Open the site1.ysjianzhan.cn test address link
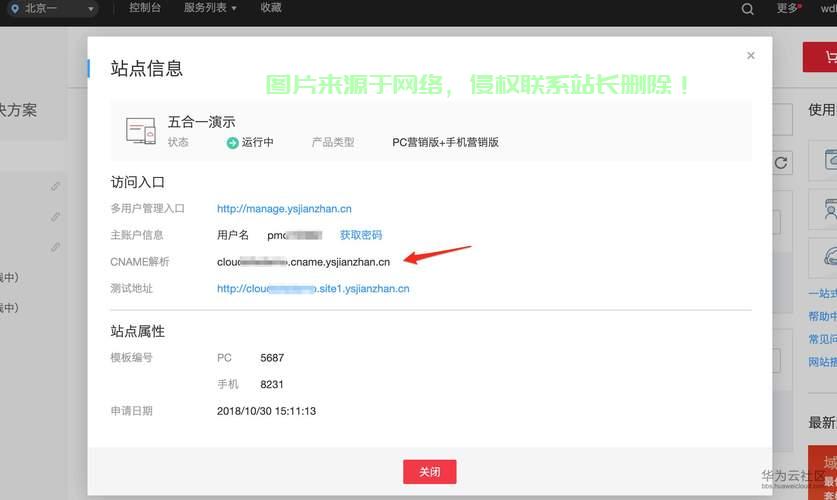The width and height of the screenshot is (837, 500). pos(313,289)
